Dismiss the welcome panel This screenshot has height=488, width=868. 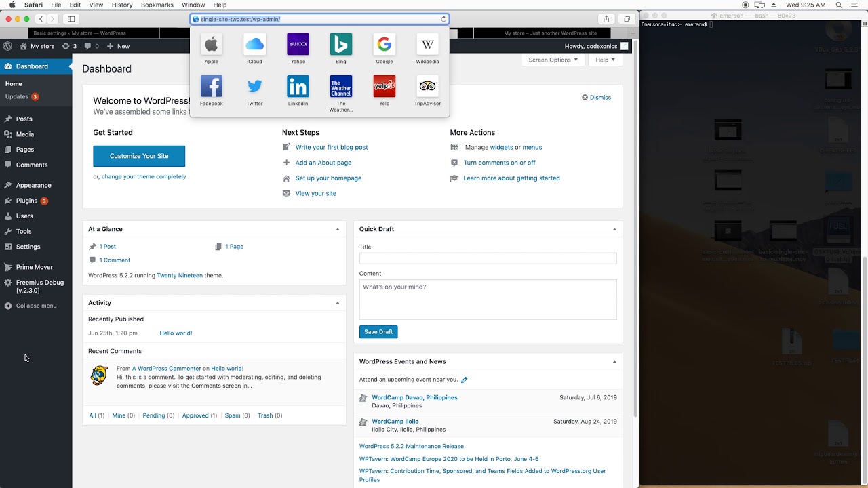click(x=596, y=97)
